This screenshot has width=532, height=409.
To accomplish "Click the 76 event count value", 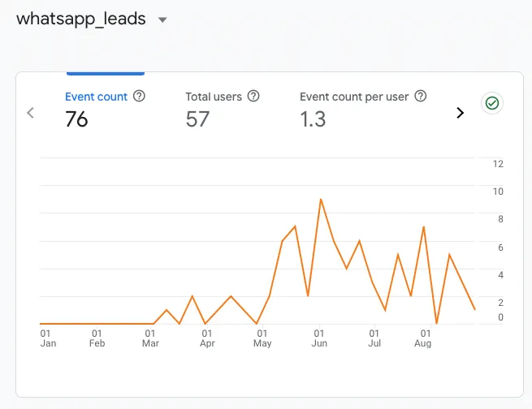I will point(76,119).
